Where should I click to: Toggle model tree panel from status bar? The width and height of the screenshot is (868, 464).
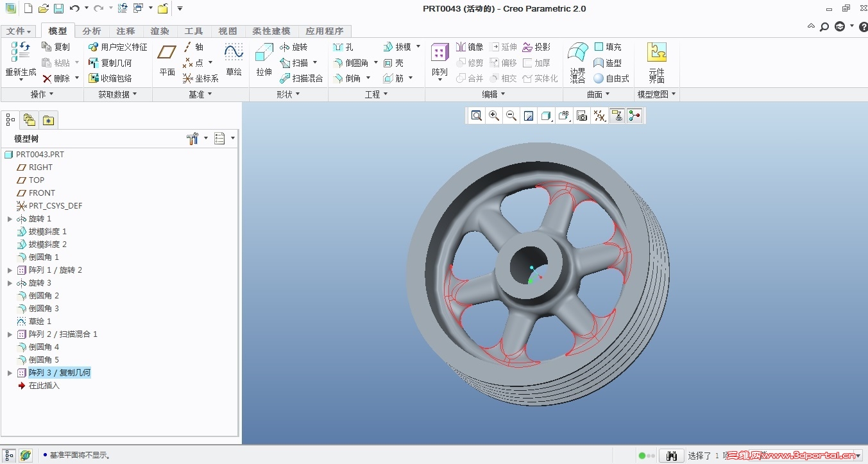click(9, 455)
